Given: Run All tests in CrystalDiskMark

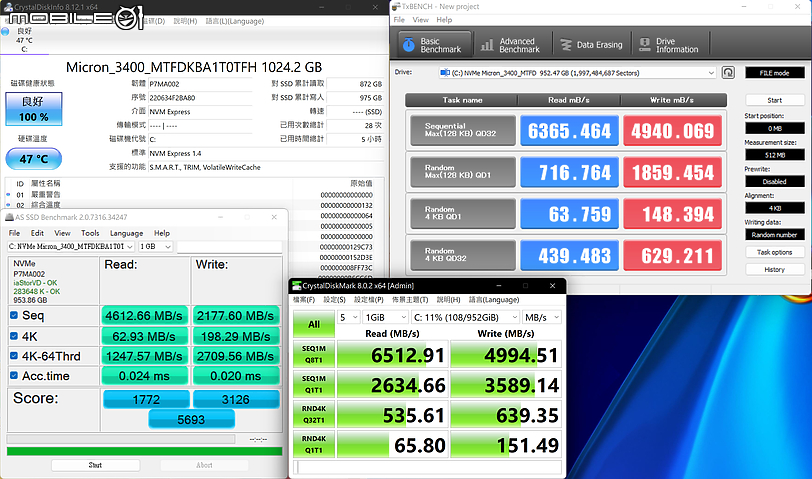Looking at the screenshot, I should pos(314,324).
